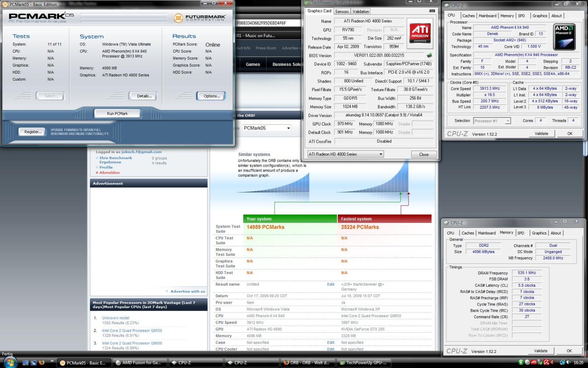Open Games tab on the Futuremark website
Image resolution: width=588 pixels, height=368 pixels.
(x=252, y=64)
